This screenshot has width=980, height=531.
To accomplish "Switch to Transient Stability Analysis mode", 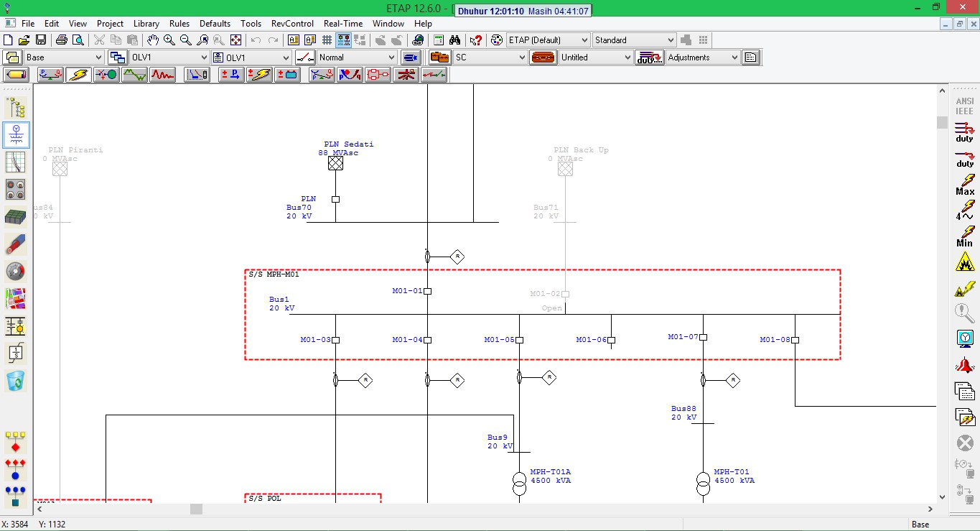I will pos(163,75).
